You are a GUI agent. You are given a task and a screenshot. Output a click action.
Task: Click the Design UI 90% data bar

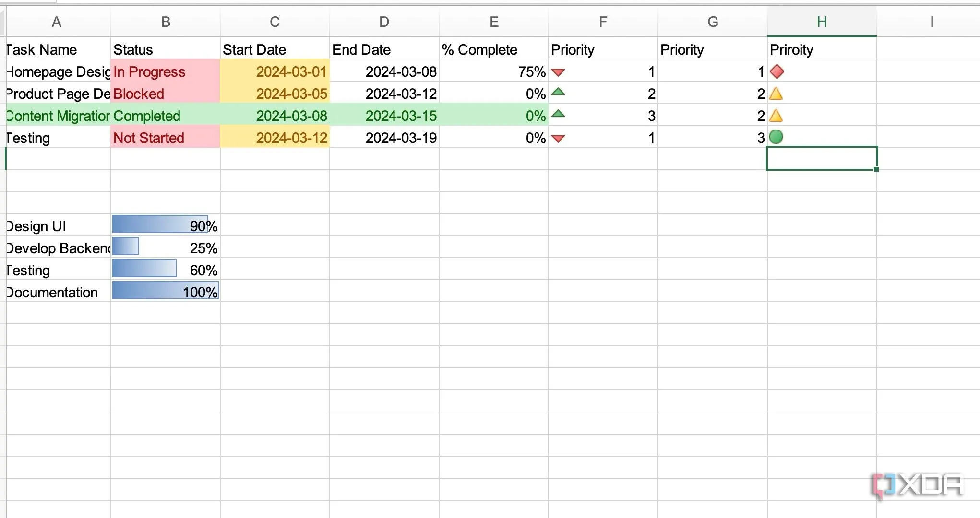[165, 225]
